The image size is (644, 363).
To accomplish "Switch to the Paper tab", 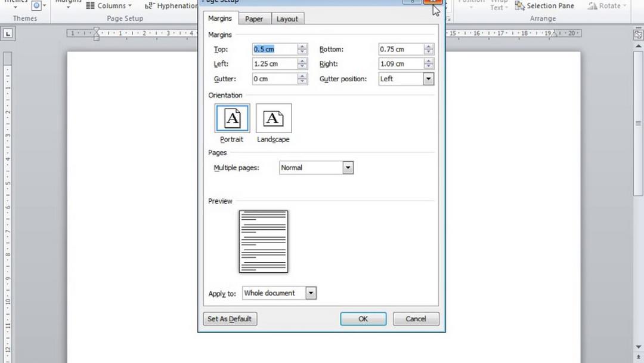I will pyautogui.click(x=254, y=19).
